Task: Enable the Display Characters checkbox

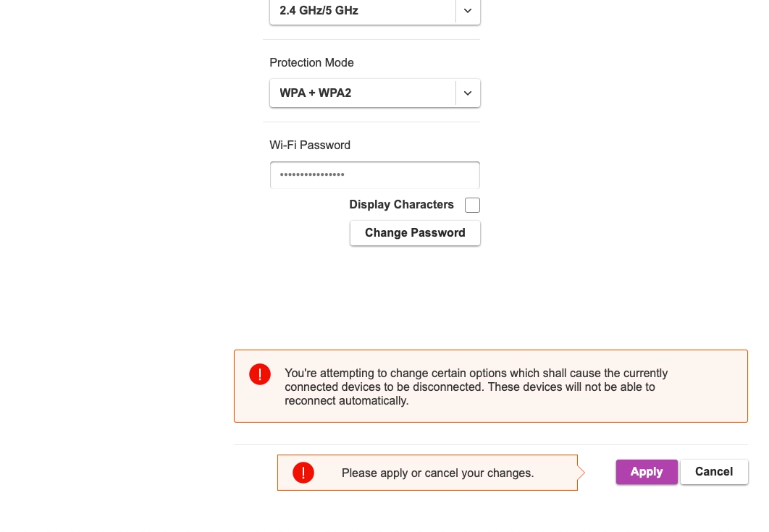Action: tap(472, 205)
